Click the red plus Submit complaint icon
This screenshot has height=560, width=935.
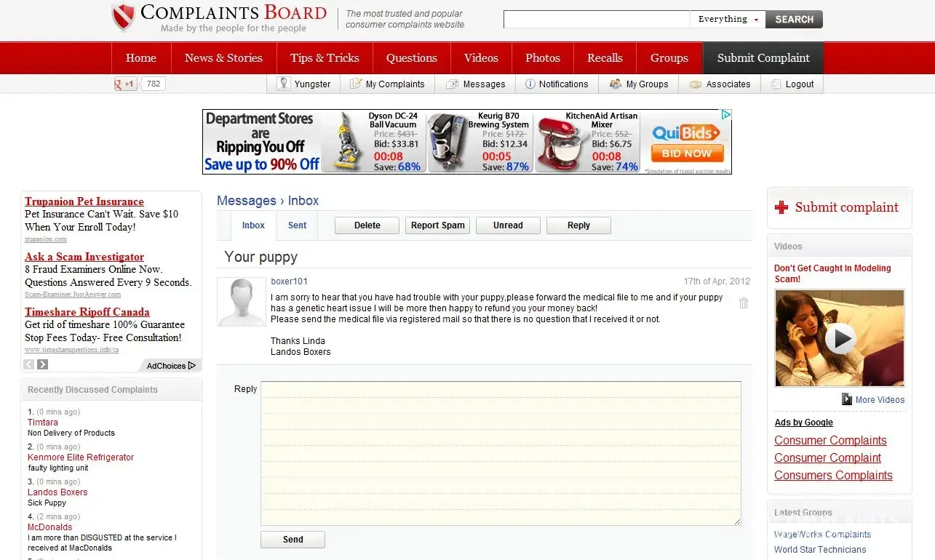point(781,208)
